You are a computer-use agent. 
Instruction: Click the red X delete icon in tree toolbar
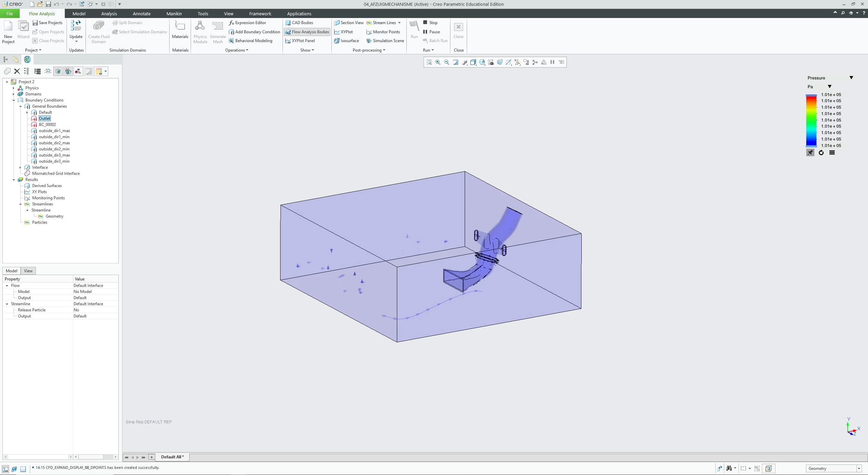(17, 71)
